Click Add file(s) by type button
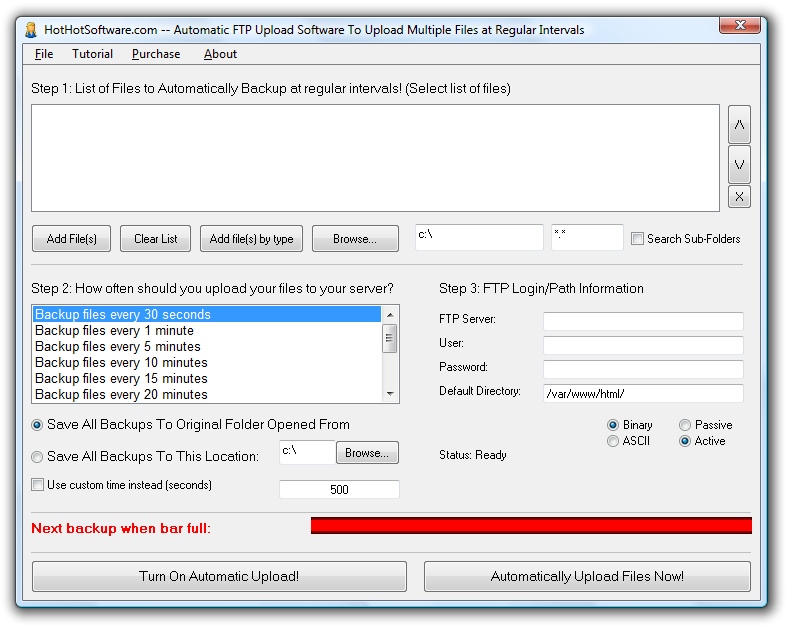This screenshot has height=625, width=786. 251,239
